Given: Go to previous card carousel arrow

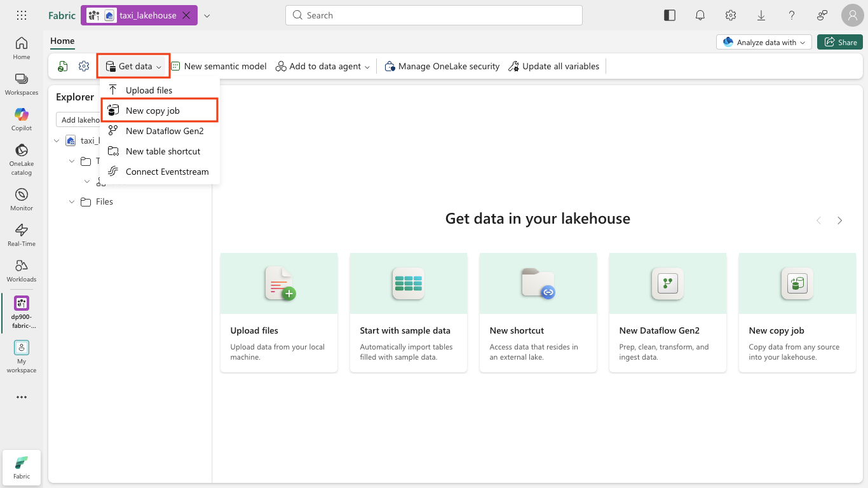Looking at the screenshot, I should tap(818, 220).
